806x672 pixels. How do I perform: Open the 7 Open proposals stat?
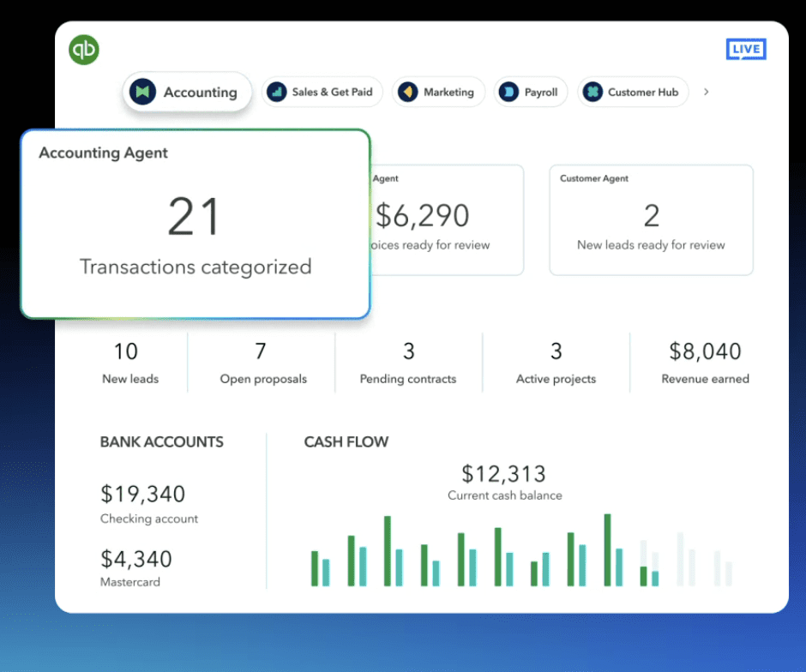pyautogui.click(x=262, y=363)
